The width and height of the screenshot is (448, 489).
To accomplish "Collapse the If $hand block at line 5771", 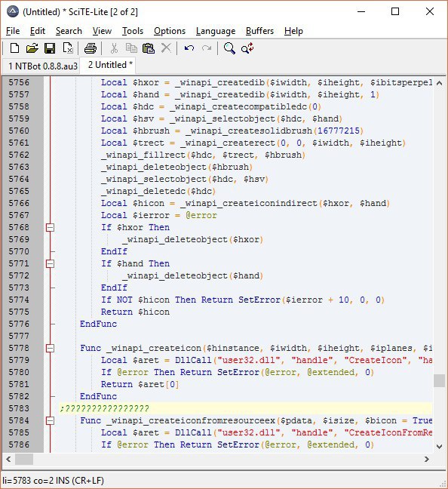I will [50, 264].
